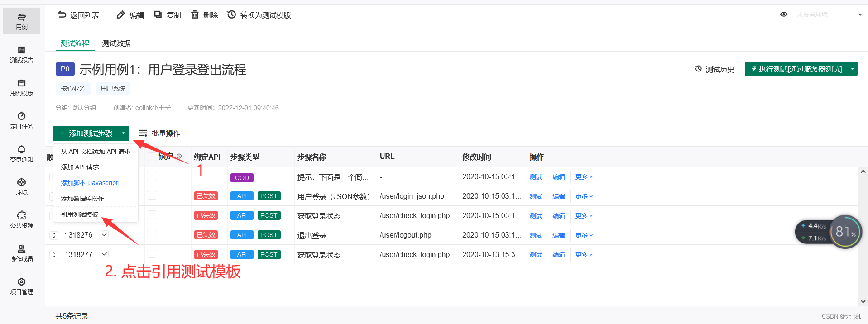Open the 用例 sidebar section

[22, 21]
